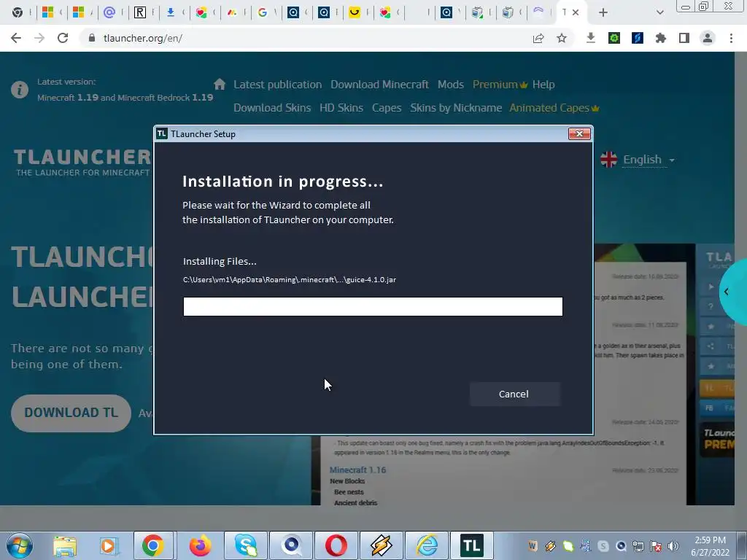
Task: Open the Animated Capes link
Action: (x=554, y=108)
